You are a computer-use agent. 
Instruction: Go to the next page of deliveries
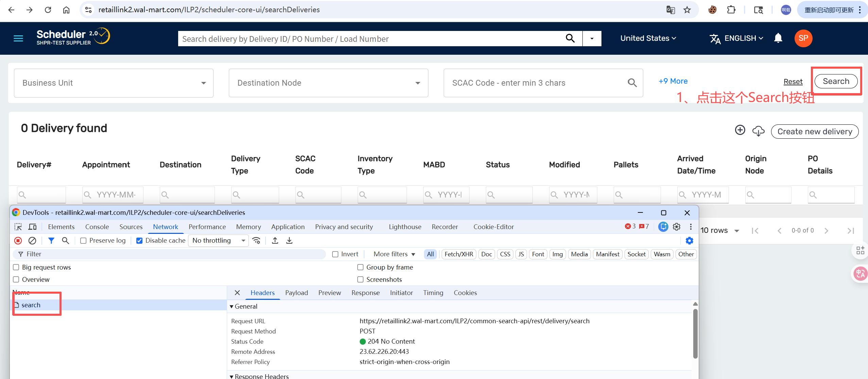[x=827, y=231]
